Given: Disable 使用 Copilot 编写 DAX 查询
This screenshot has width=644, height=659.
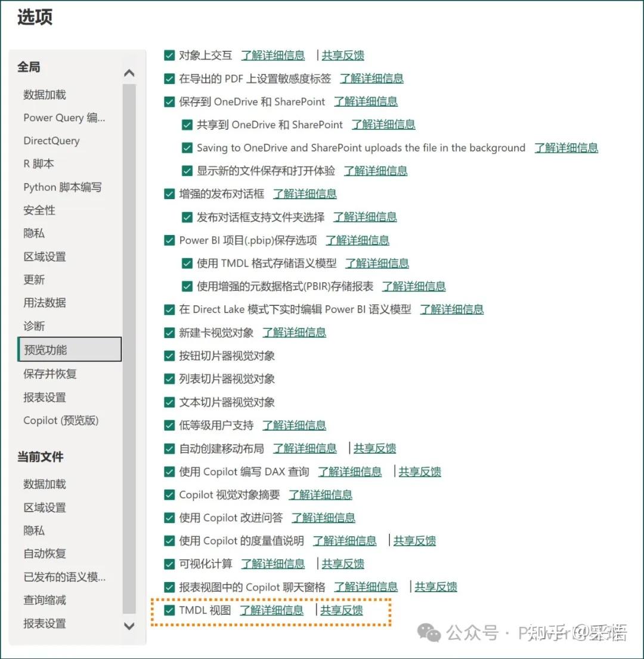Looking at the screenshot, I should tap(169, 471).
